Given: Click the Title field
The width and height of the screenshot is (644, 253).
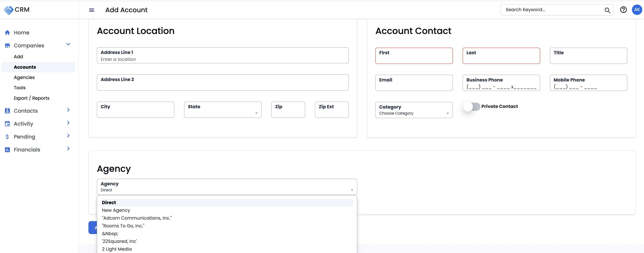Looking at the screenshot, I should [x=588, y=56].
